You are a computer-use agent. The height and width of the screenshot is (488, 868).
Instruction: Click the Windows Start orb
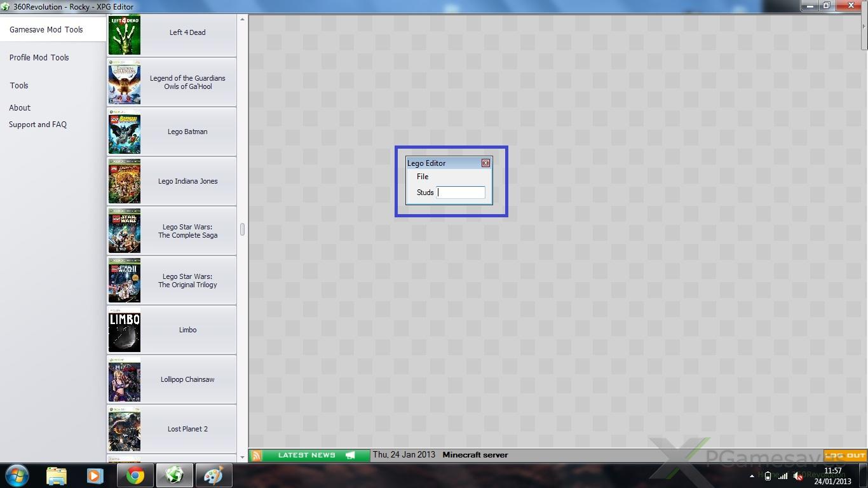coord(17,475)
